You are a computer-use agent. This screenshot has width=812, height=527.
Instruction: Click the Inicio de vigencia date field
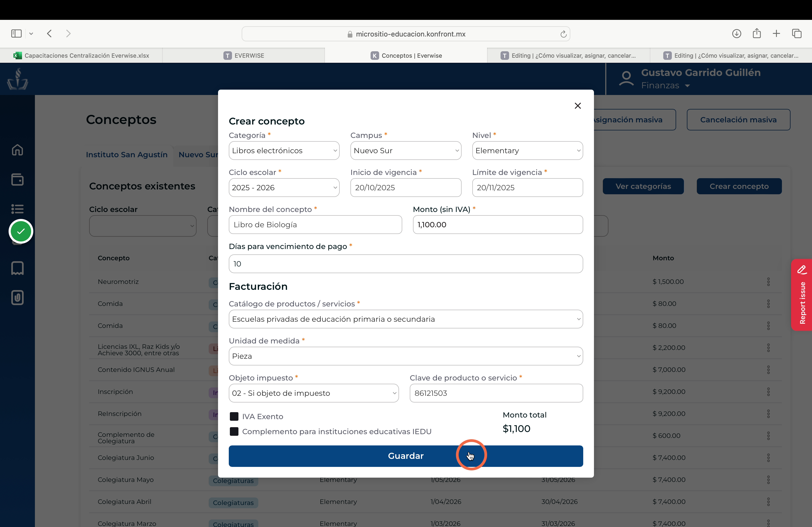[x=406, y=188]
